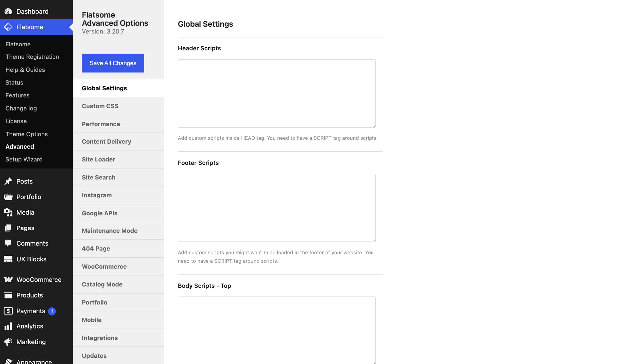Open the Portfolio options tab
Screen dimensions: 638x364
118,302
